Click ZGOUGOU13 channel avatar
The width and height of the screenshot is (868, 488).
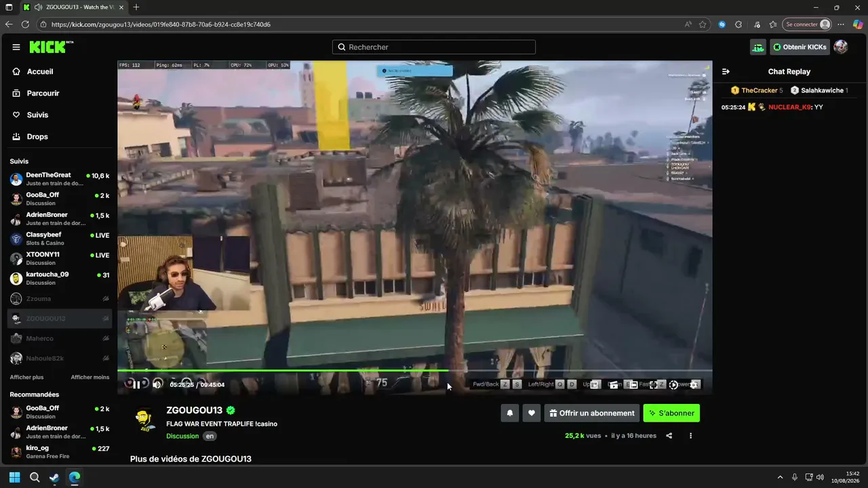(145, 419)
